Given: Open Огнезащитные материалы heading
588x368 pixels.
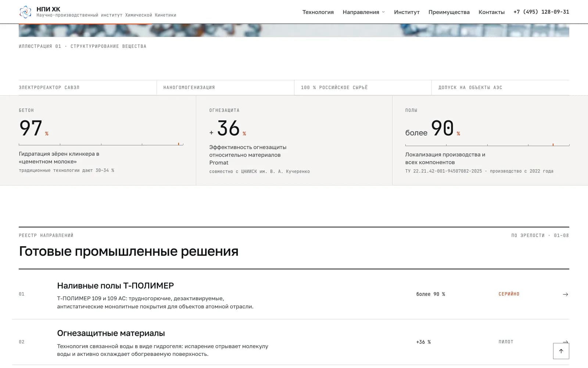Looking at the screenshot, I should (111, 333).
